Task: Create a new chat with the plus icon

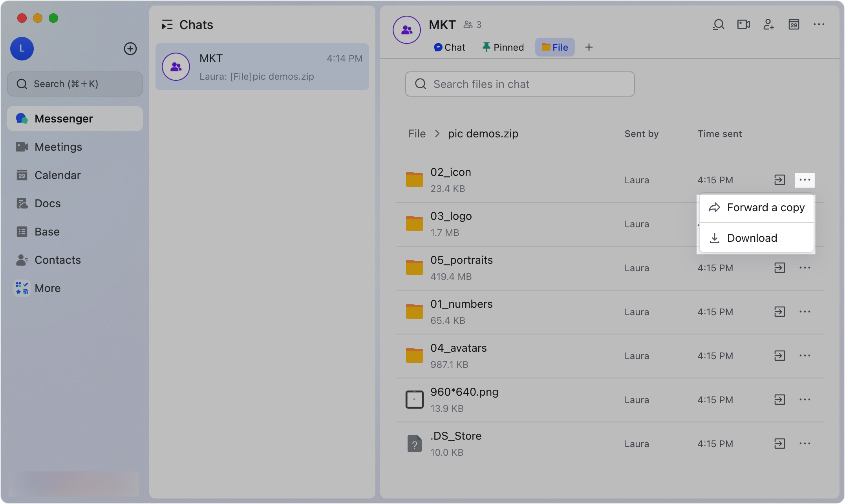Action: (x=130, y=49)
